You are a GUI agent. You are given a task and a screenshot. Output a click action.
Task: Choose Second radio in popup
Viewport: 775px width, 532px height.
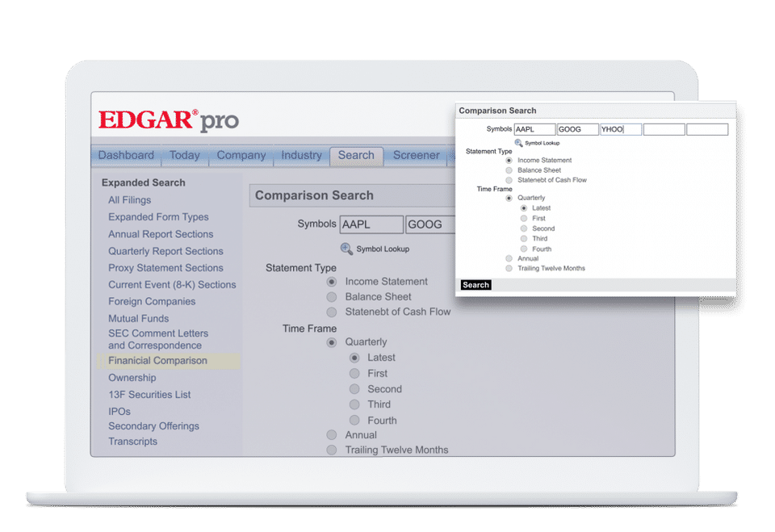523,228
